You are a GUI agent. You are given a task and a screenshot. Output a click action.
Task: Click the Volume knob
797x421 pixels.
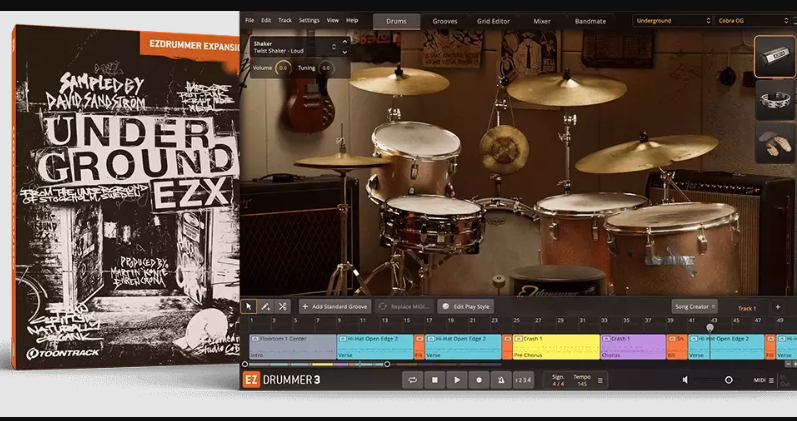coord(283,68)
